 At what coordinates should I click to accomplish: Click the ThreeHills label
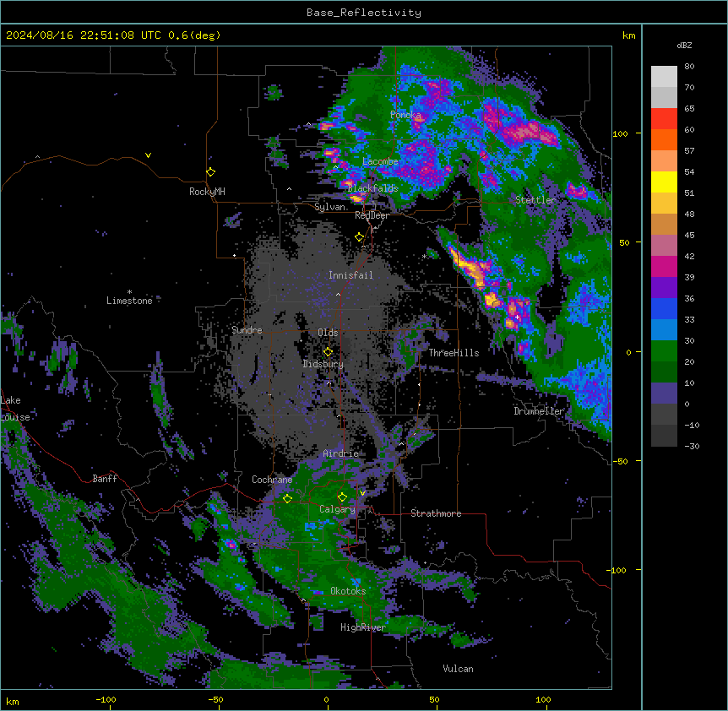pos(454,353)
